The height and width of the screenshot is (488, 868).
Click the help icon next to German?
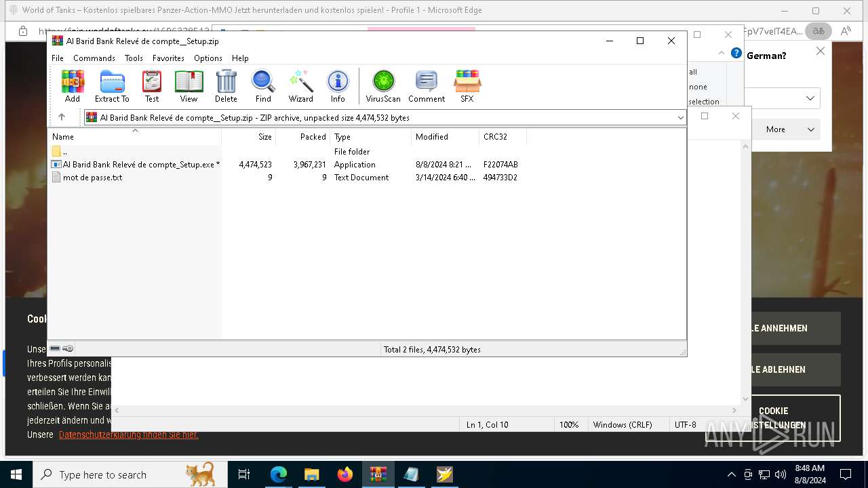(x=736, y=53)
